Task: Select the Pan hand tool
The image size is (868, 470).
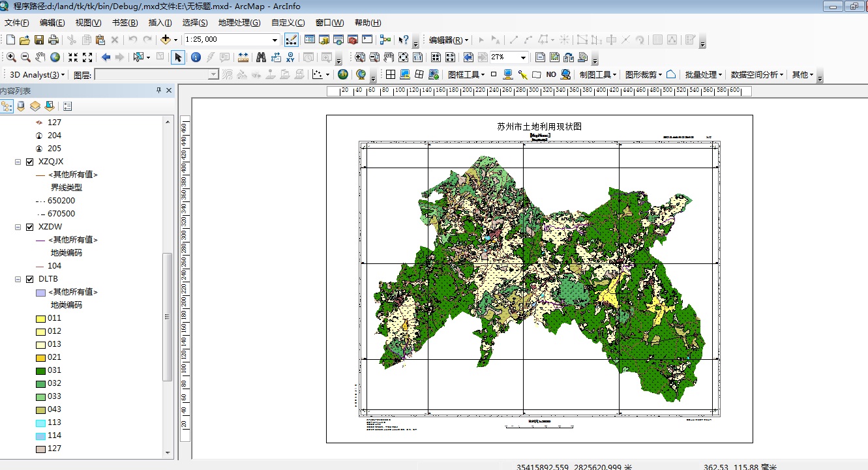Action: tap(40, 57)
